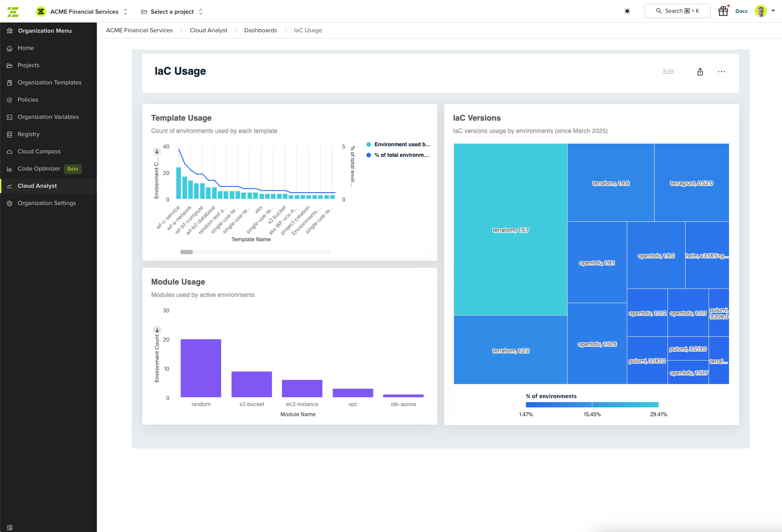Click the env zero logo top-left
Image resolution: width=782 pixels, height=532 pixels.
(13, 12)
